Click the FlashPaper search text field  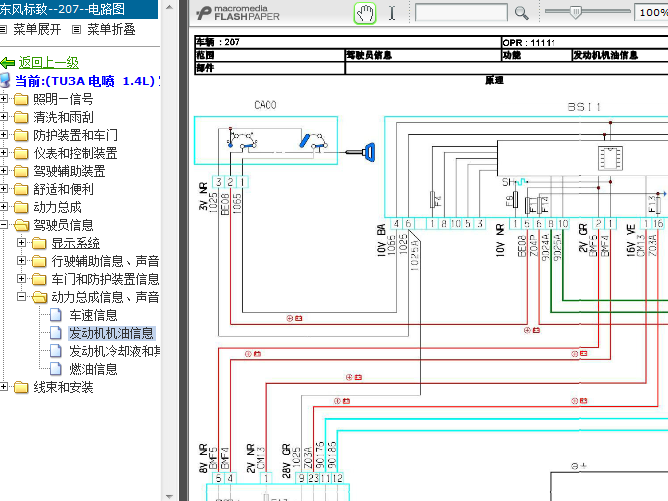click(461, 13)
